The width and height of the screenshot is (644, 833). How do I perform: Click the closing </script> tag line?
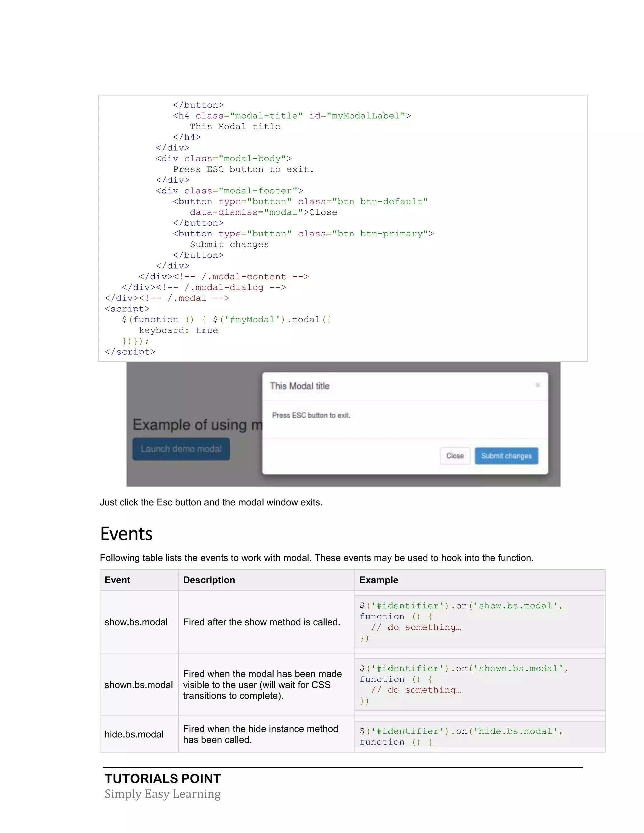pos(130,352)
